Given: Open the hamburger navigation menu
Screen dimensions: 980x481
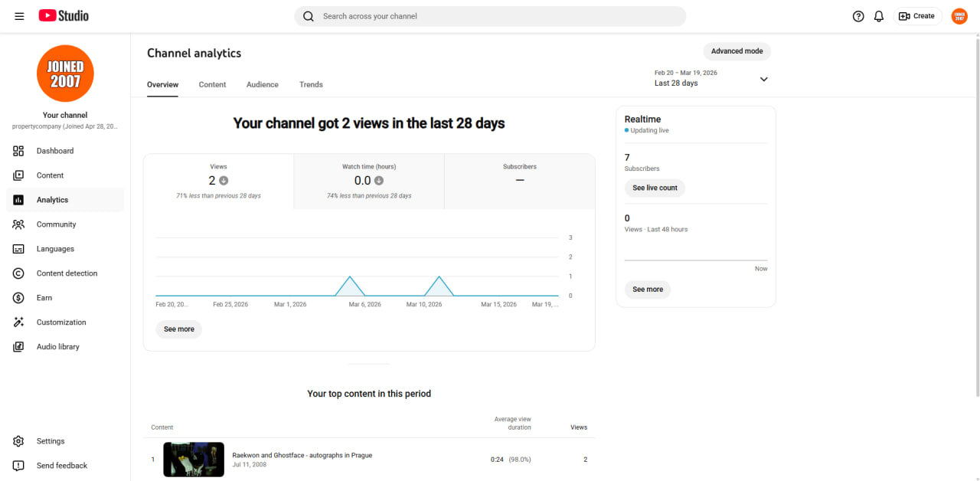Looking at the screenshot, I should tap(19, 16).
